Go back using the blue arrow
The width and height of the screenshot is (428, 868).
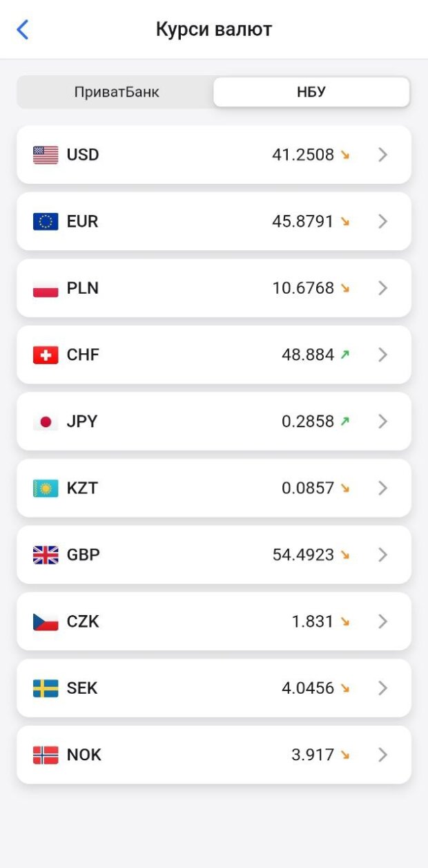[23, 30]
